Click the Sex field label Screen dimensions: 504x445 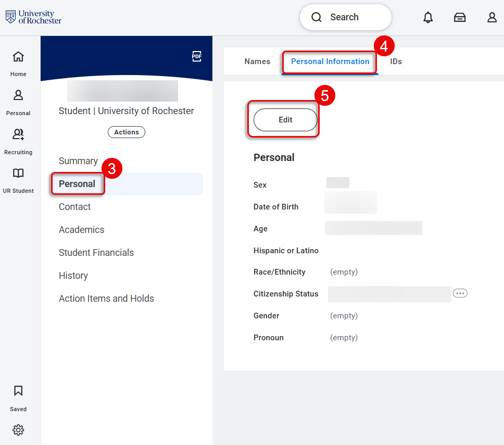pos(260,185)
